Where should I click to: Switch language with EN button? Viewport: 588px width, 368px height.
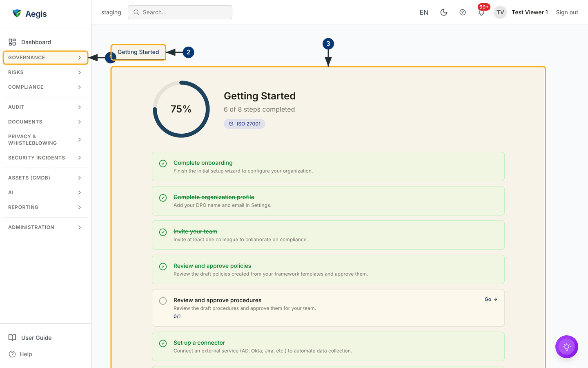(424, 12)
